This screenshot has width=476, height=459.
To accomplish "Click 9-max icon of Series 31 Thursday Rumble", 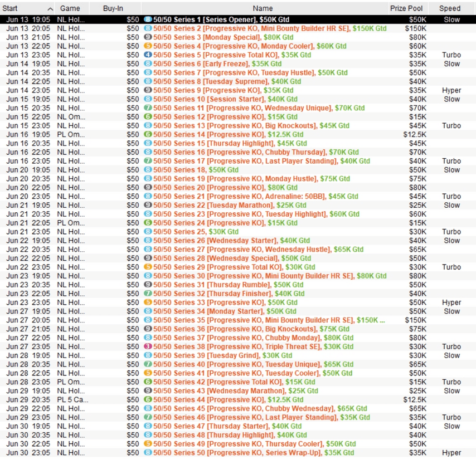I will click(x=148, y=285).
